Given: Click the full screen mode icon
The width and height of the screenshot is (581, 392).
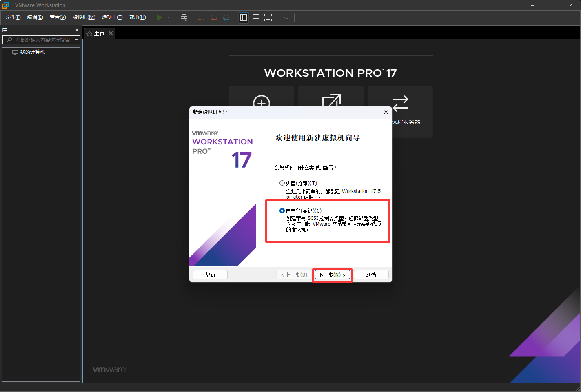Looking at the screenshot, I should (268, 18).
